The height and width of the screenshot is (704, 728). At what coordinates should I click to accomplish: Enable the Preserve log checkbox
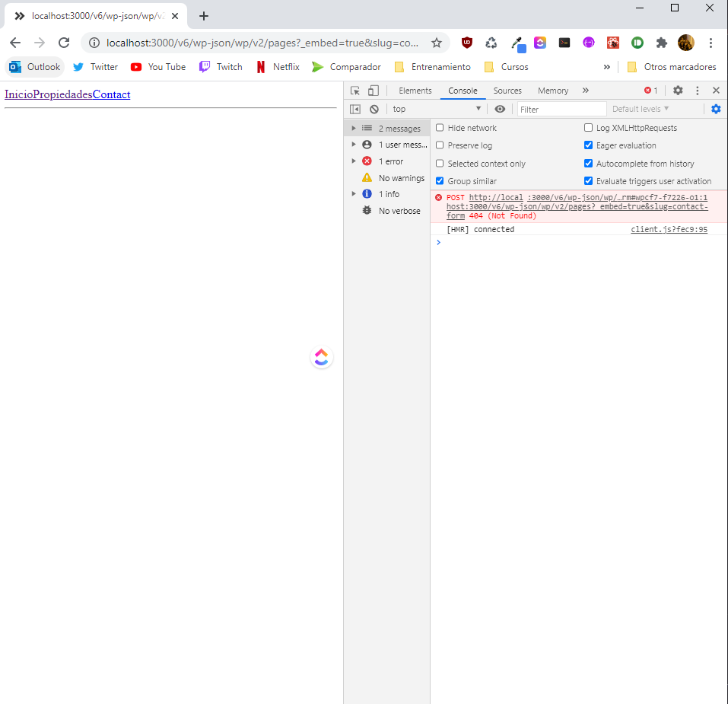[440, 145]
